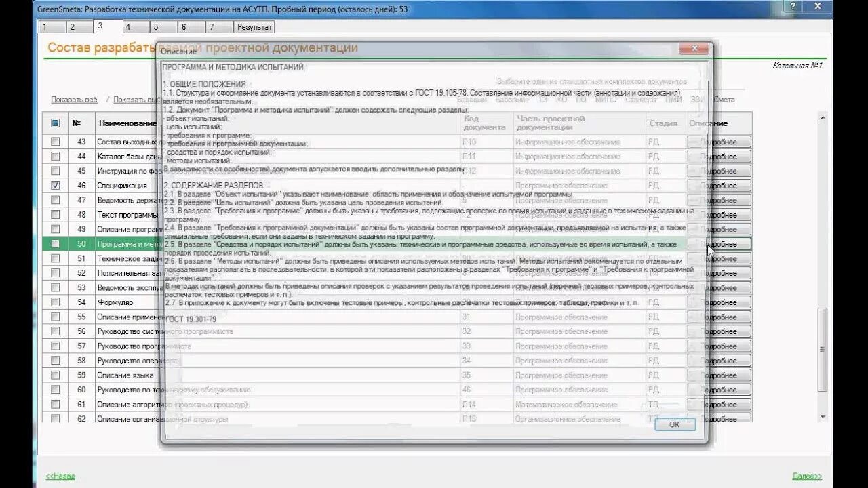Click OK in the Описание dialog
868x488 pixels.
[x=675, y=424]
